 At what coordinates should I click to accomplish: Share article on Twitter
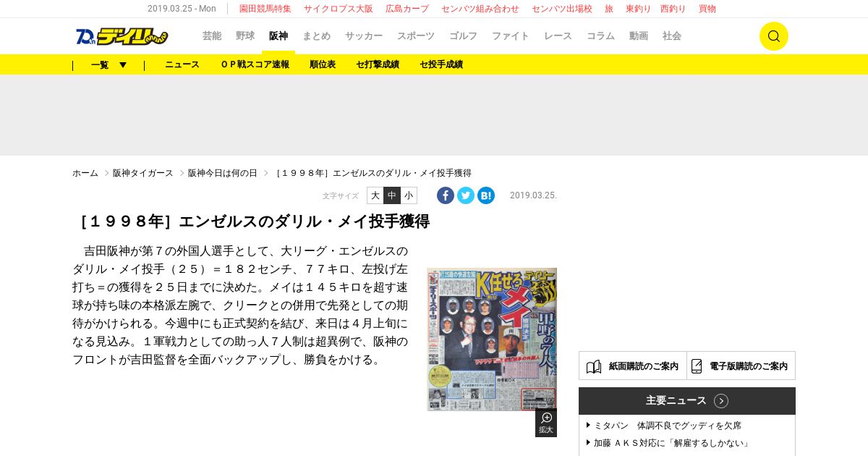[x=466, y=195]
